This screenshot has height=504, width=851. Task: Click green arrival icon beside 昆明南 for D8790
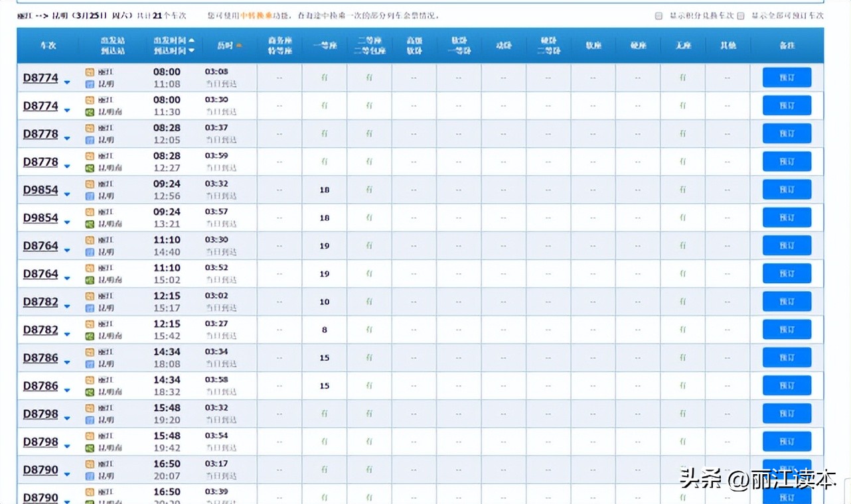tap(90, 502)
